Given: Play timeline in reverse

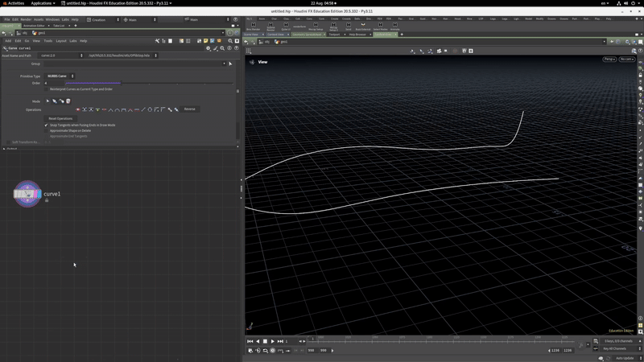Looking at the screenshot, I should pos(258,341).
